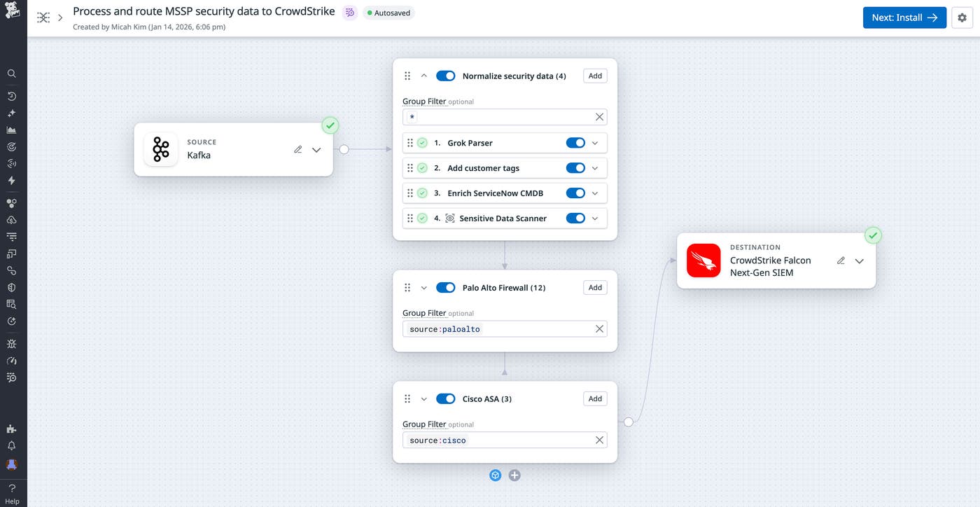Toggle off the Palo Alto Firewall group
980x507 pixels.
445,287
